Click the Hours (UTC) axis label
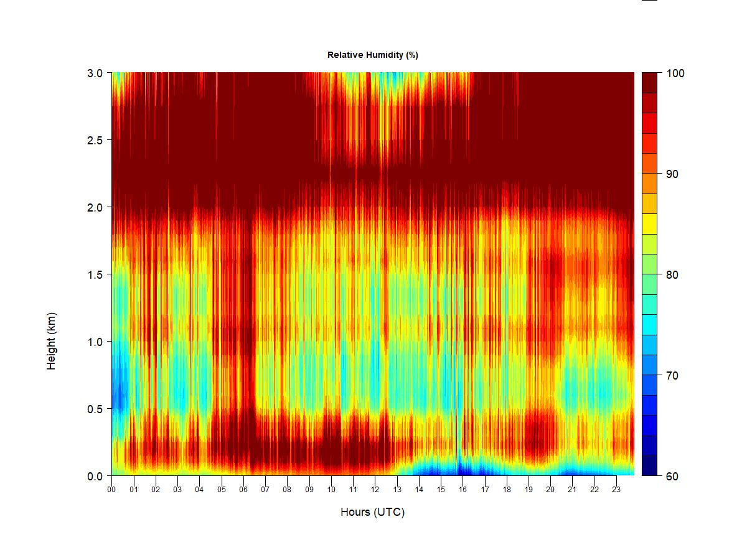The width and height of the screenshot is (747, 560). point(372,513)
